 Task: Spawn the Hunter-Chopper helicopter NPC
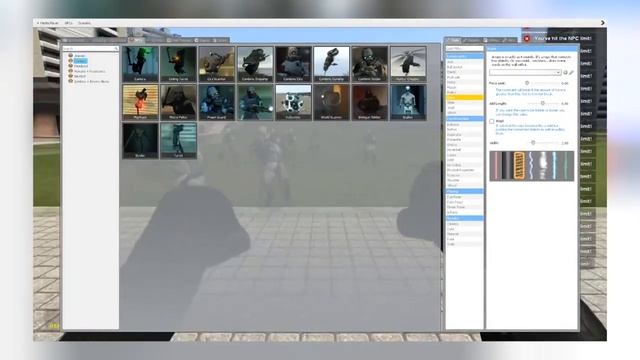click(408, 64)
